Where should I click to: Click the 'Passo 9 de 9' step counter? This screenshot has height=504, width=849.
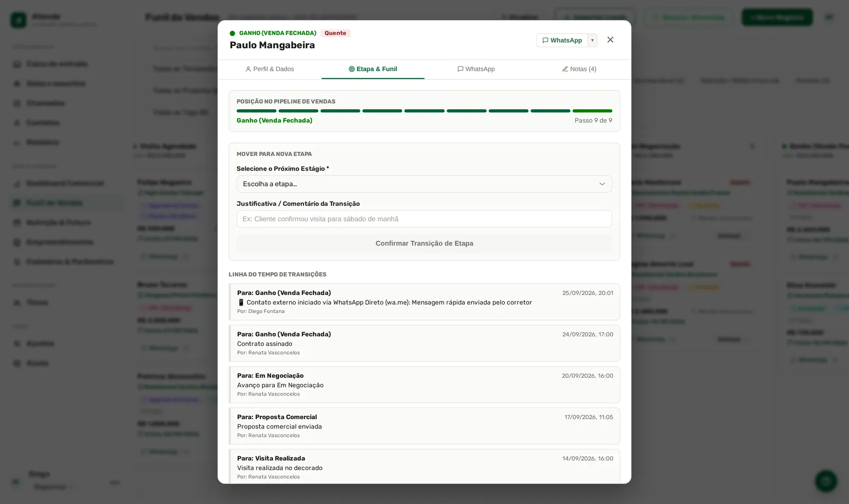(x=593, y=120)
